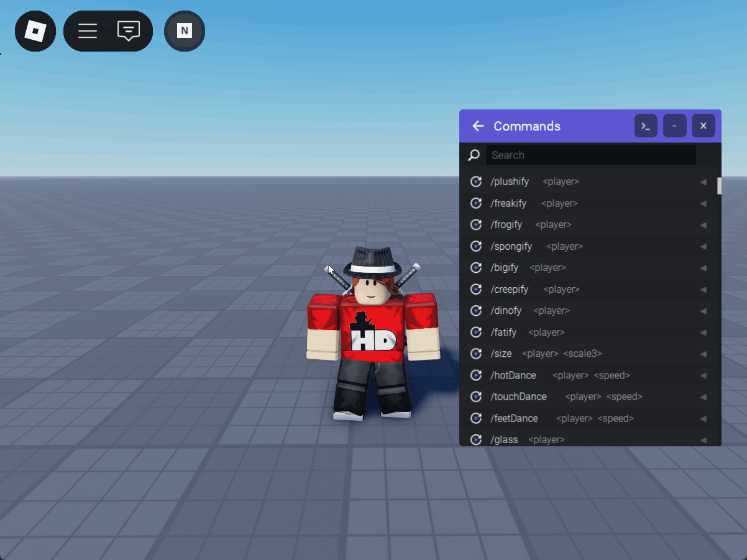The width and height of the screenshot is (747, 560).
Task: Click the N player avatar icon
Action: [184, 30]
